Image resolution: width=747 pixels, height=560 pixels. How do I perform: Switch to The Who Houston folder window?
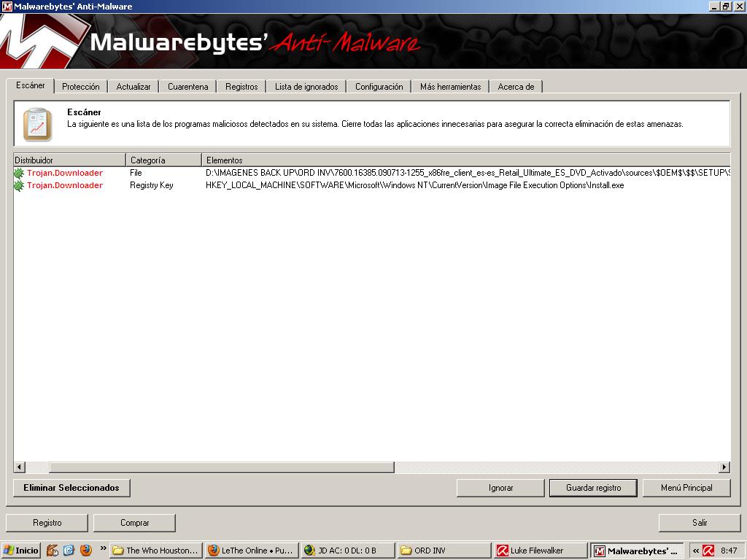156,551
